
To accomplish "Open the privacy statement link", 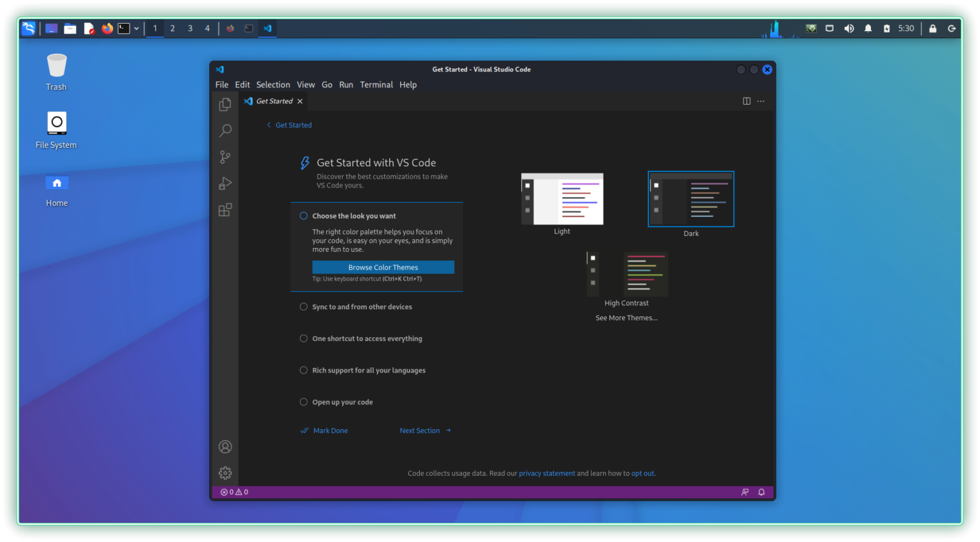I will coord(547,473).
